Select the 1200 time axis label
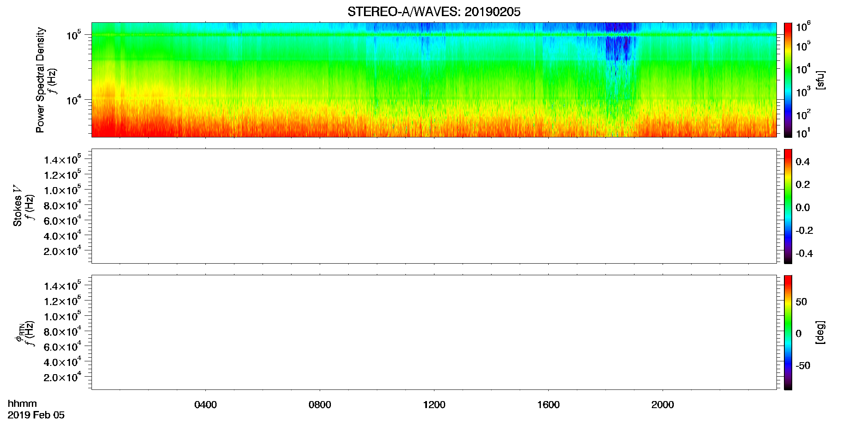868x447 pixels. [434, 404]
